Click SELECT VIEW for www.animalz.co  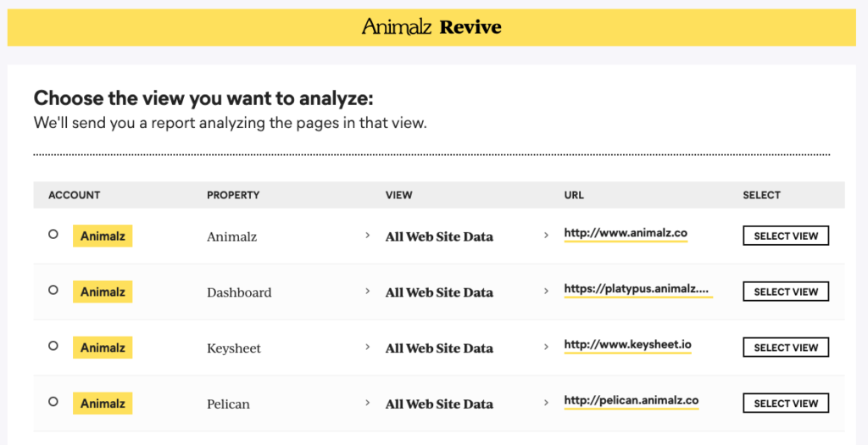pyautogui.click(x=786, y=236)
